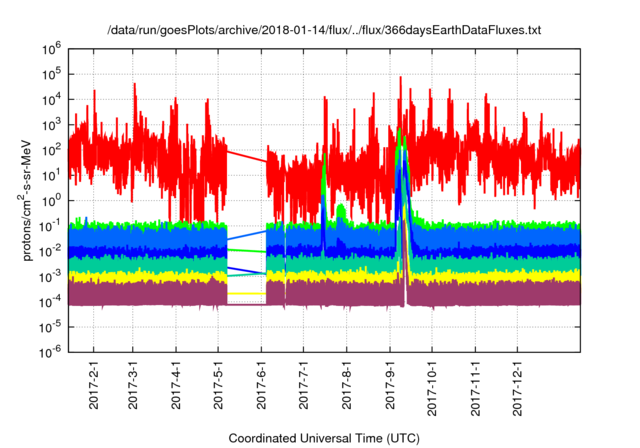The width and height of the screenshot is (640, 448).
Task: Click the Coordinated Universal Time (UTC) axis title
Action: tap(324, 439)
